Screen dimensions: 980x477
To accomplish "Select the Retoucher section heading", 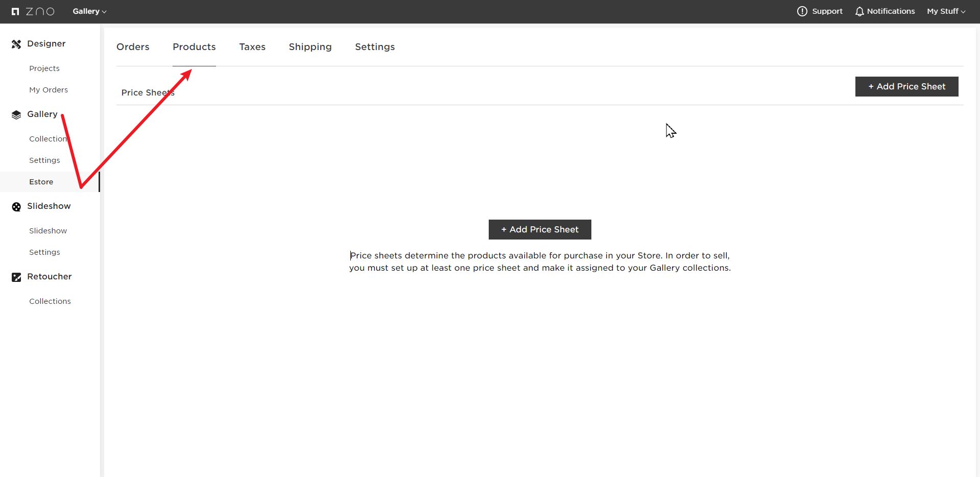I will tap(50, 277).
